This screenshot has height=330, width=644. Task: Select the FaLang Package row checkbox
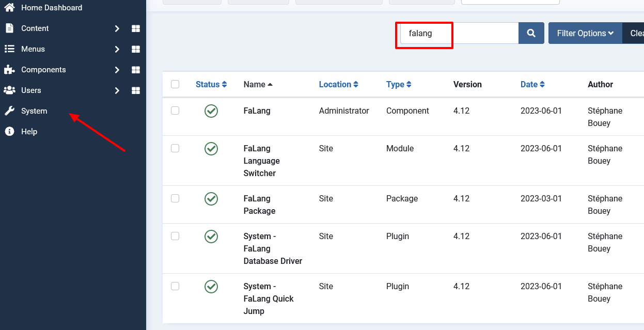pos(175,198)
